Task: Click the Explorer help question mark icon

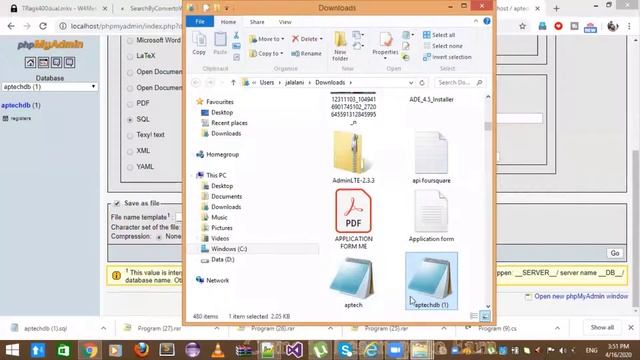Action: pos(487,21)
